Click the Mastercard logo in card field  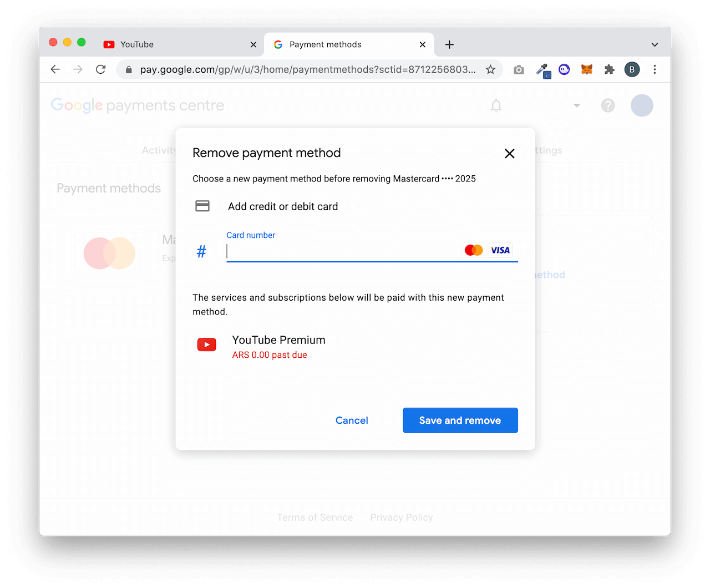pos(474,250)
